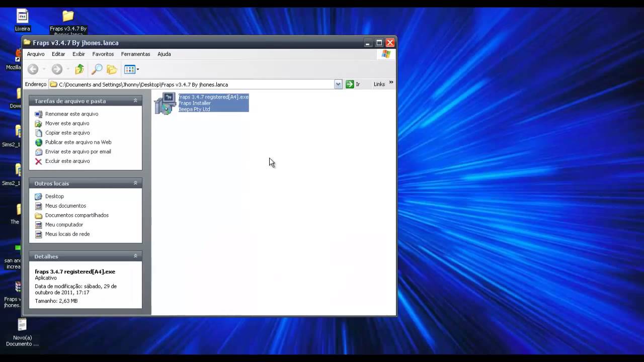The height and width of the screenshot is (362, 644).
Task: Click Copiar este arquivo link
Action: point(67,133)
